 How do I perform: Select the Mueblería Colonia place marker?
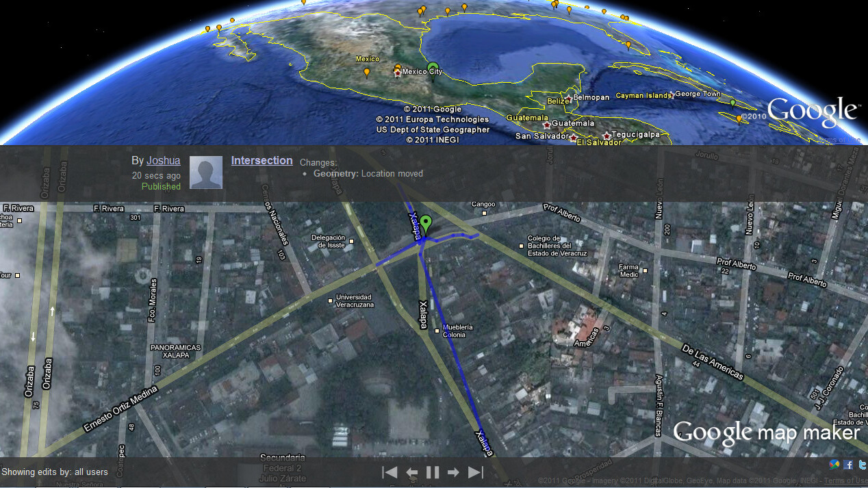point(437,331)
